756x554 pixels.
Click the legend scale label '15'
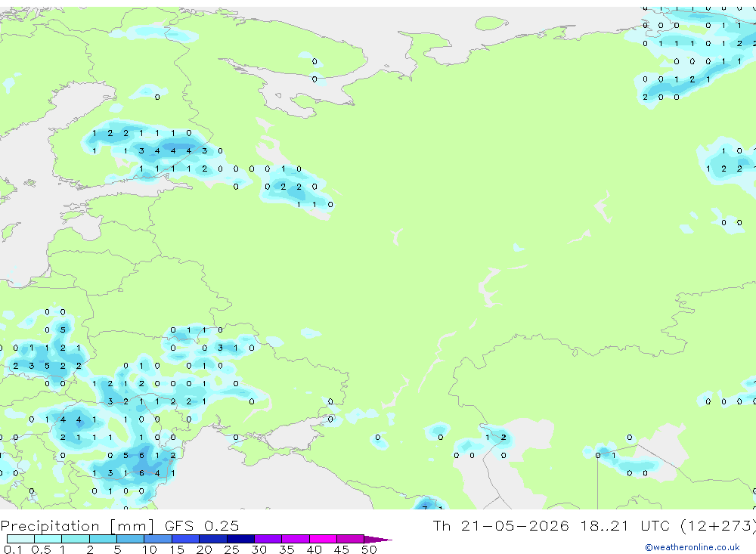[x=176, y=549]
